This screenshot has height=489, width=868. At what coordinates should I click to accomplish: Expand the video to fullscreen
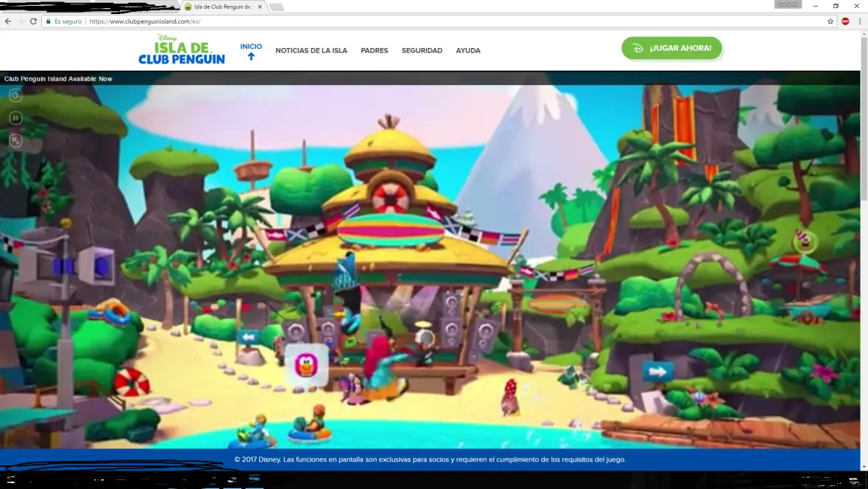point(15,140)
